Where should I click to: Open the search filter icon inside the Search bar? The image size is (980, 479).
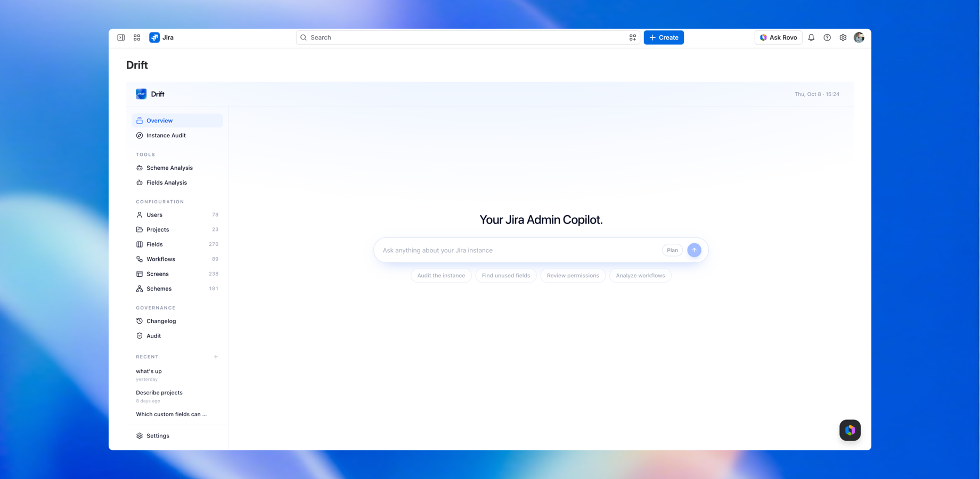click(633, 38)
